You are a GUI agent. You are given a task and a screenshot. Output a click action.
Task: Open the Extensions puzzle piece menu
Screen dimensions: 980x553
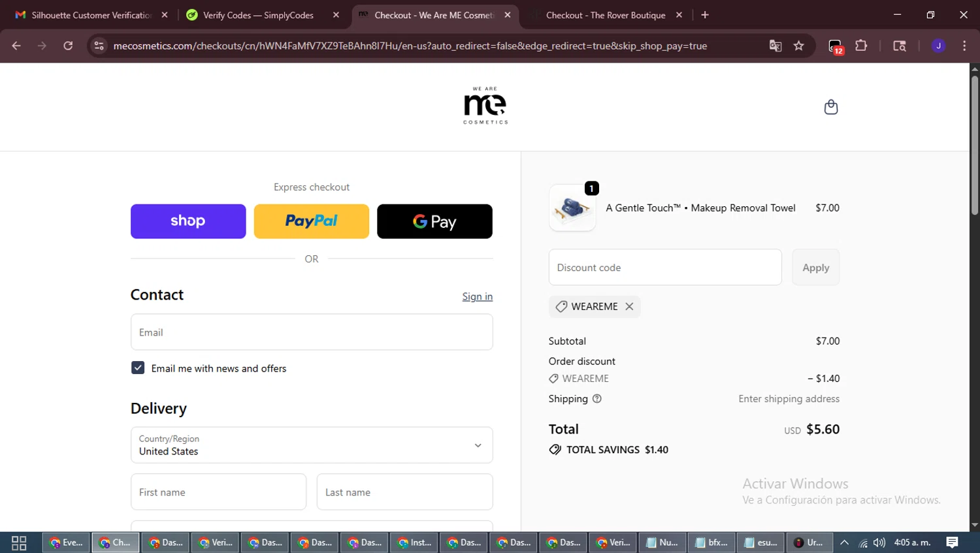(x=861, y=46)
